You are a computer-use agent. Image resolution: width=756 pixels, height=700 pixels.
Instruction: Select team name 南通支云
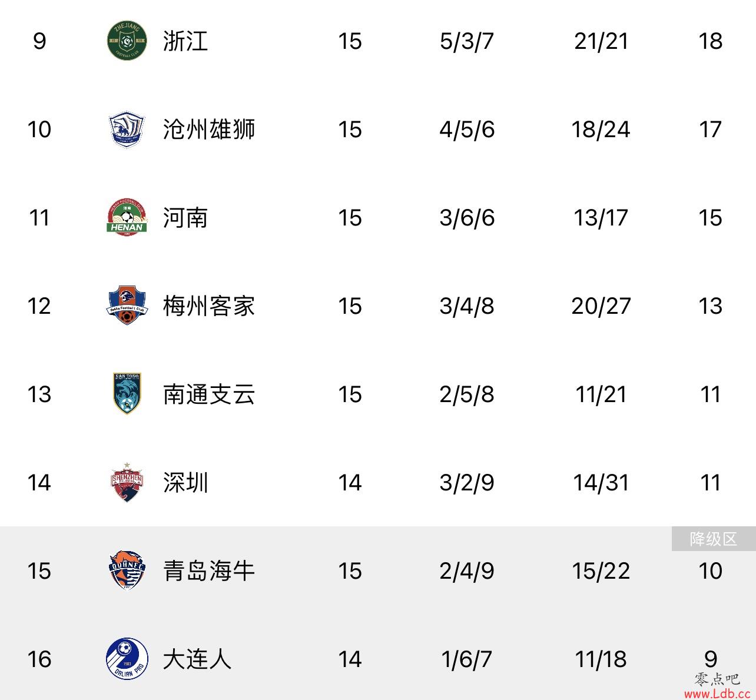(x=209, y=394)
